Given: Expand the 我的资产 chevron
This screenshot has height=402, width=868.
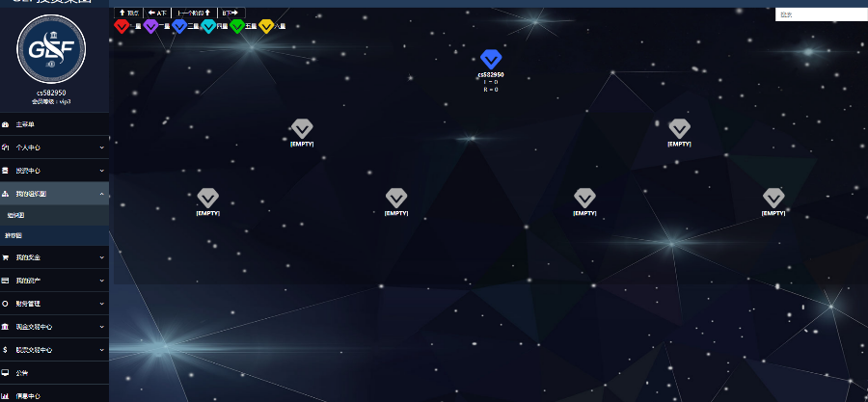Looking at the screenshot, I should (102, 281).
